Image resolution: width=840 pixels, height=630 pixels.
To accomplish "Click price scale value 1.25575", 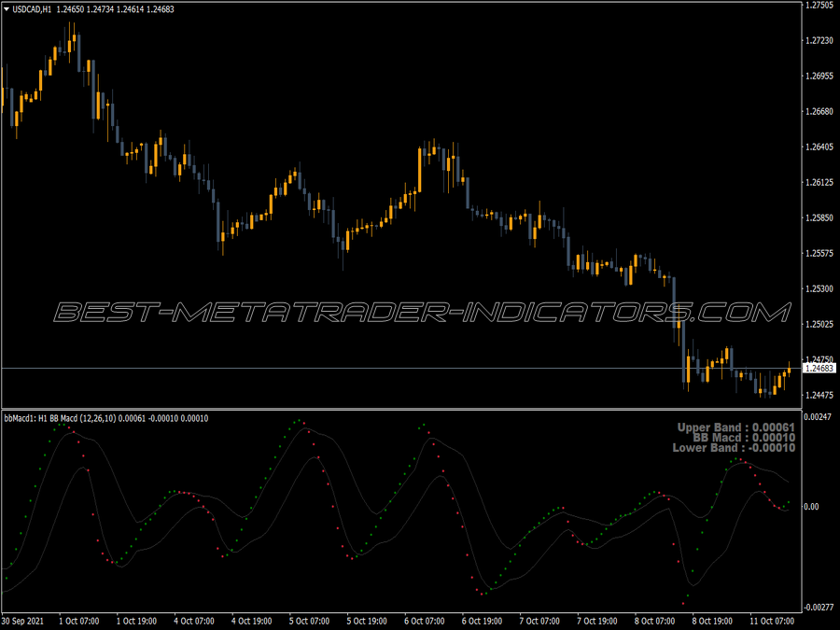I will coord(819,253).
